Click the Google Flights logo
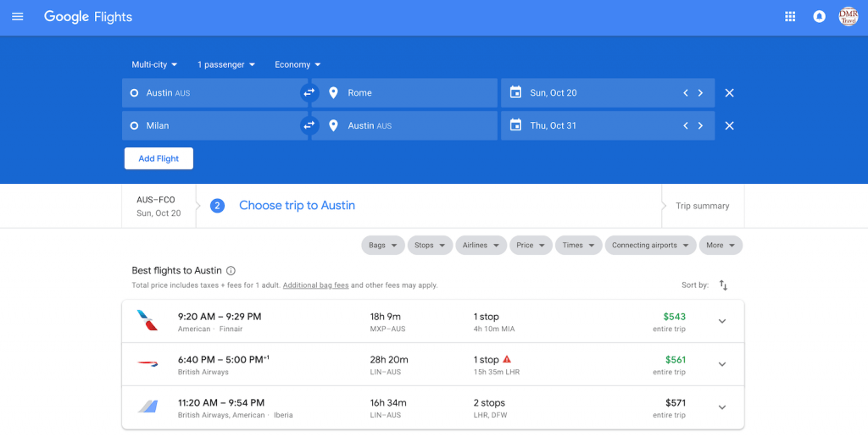 coord(88,17)
